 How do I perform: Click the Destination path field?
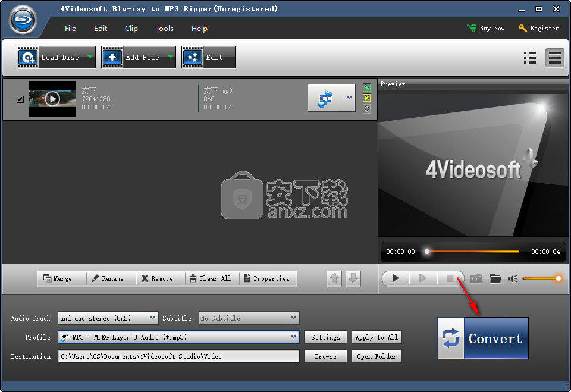tap(178, 356)
